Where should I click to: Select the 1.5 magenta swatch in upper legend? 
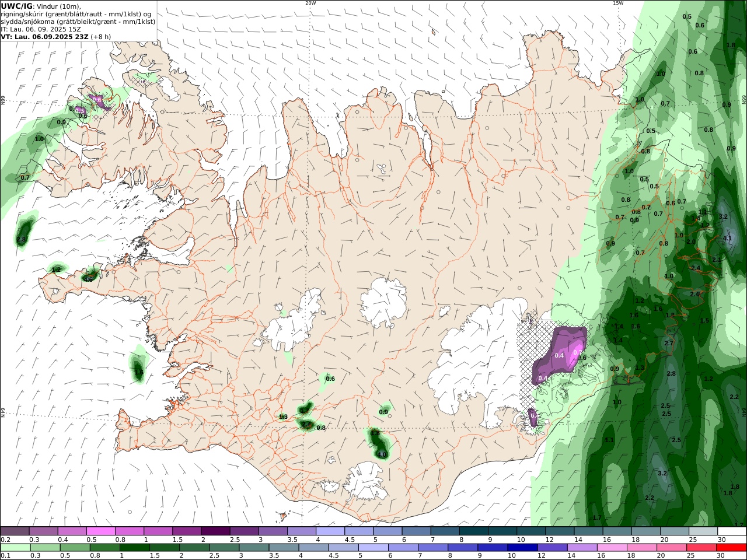[187, 531]
